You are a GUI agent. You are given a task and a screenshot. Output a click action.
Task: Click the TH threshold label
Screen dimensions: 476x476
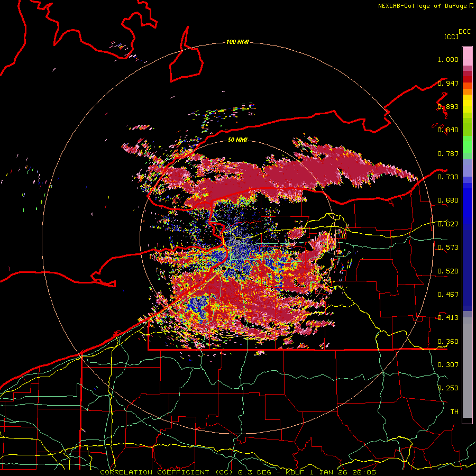tap(454, 411)
